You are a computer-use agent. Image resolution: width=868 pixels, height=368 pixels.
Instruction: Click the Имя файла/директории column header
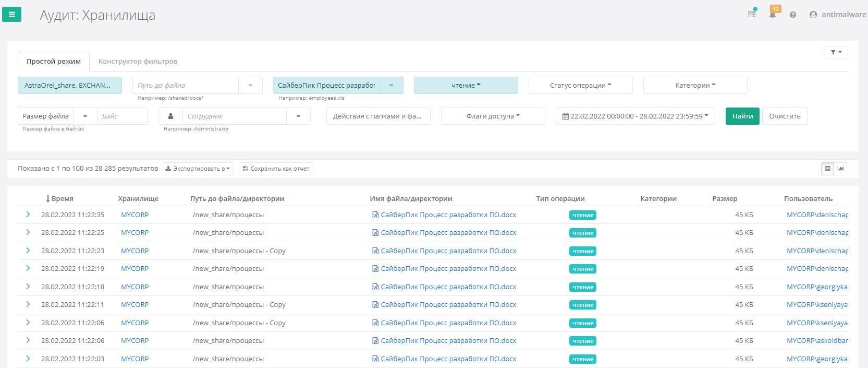(411, 198)
